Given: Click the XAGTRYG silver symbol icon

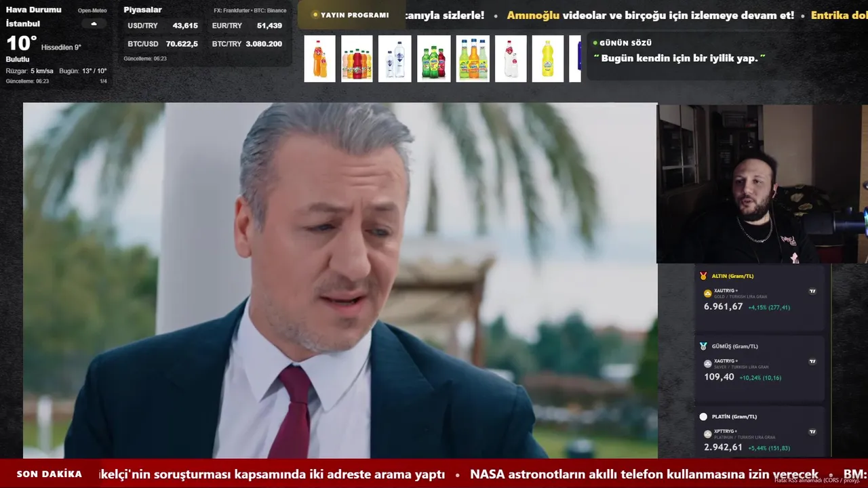Looking at the screenshot, I should [x=708, y=364].
